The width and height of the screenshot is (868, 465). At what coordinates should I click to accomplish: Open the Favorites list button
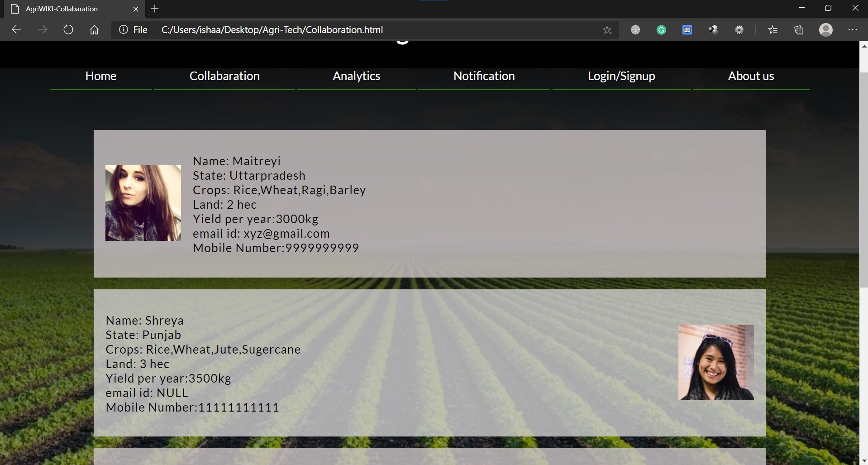pos(773,30)
